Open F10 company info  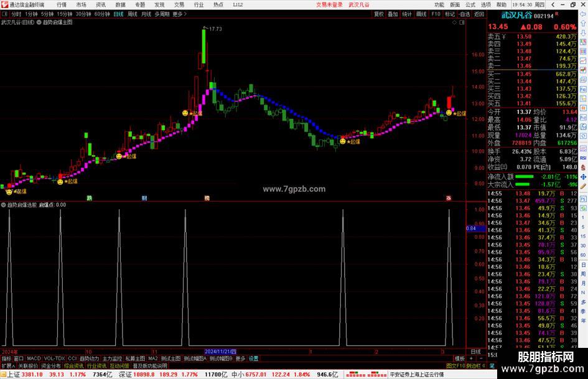coord(436,14)
